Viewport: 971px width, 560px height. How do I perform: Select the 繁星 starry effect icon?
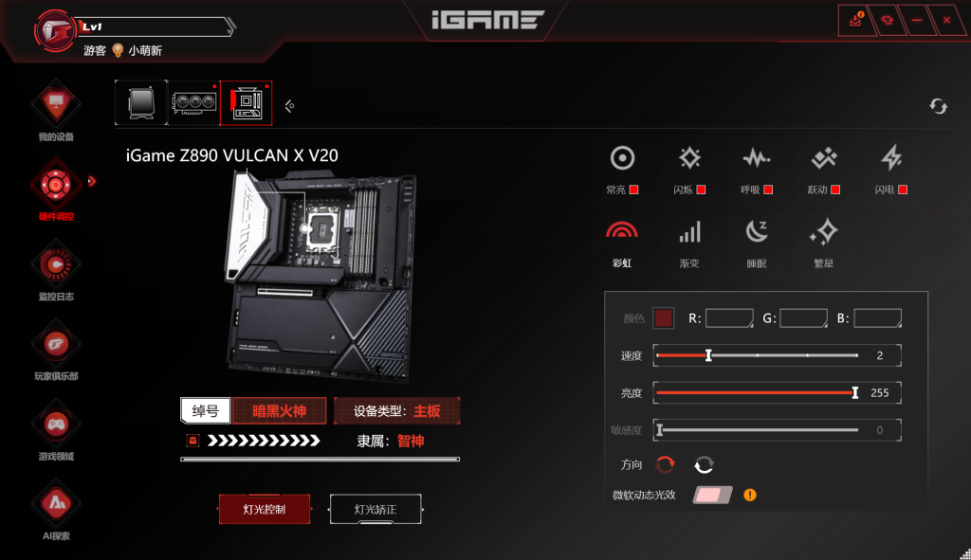click(x=824, y=231)
